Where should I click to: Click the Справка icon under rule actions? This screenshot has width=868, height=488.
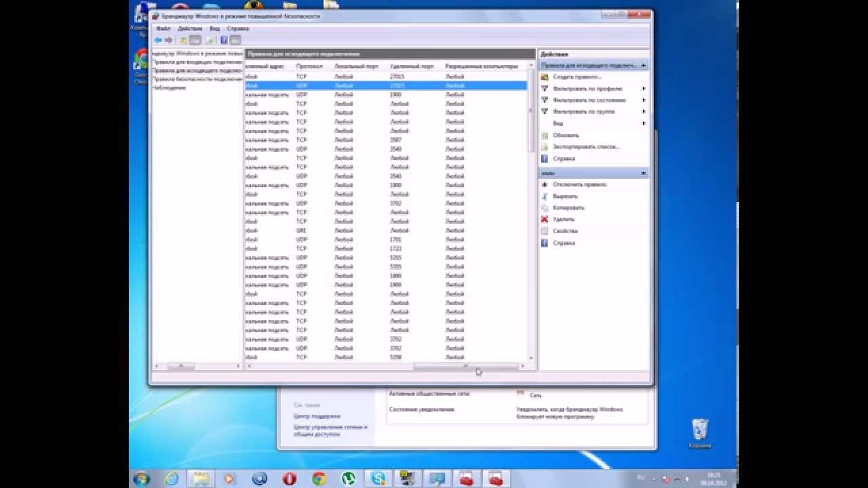tap(545, 243)
